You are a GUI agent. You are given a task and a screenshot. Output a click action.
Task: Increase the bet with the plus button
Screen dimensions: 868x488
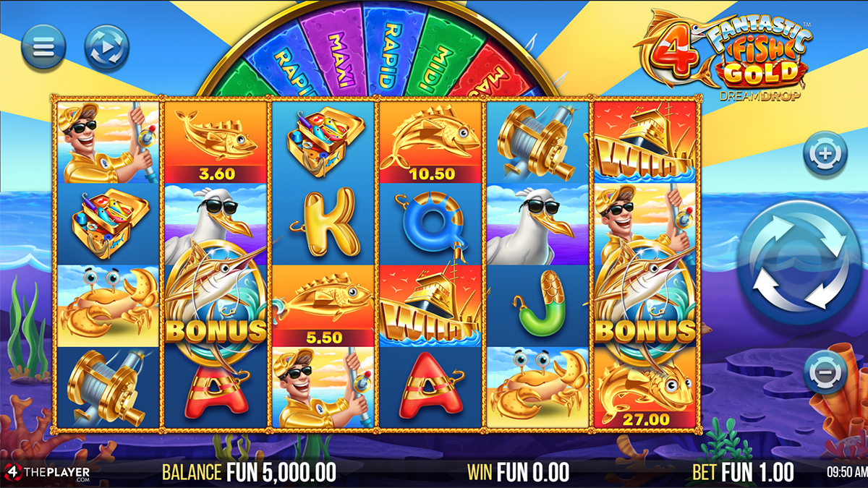click(x=825, y=154)
